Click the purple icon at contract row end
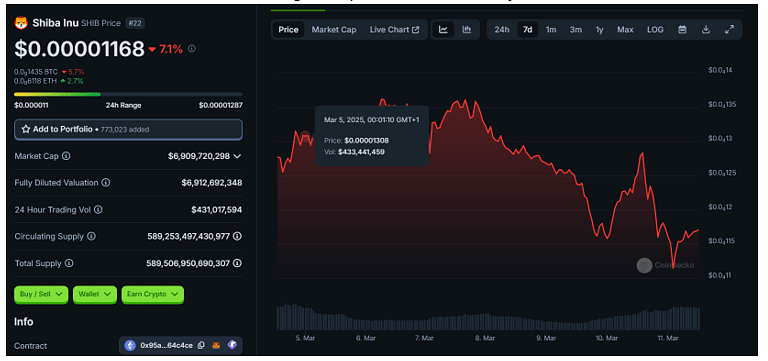This screenshot has width=768, height=361. coord(232,345)
